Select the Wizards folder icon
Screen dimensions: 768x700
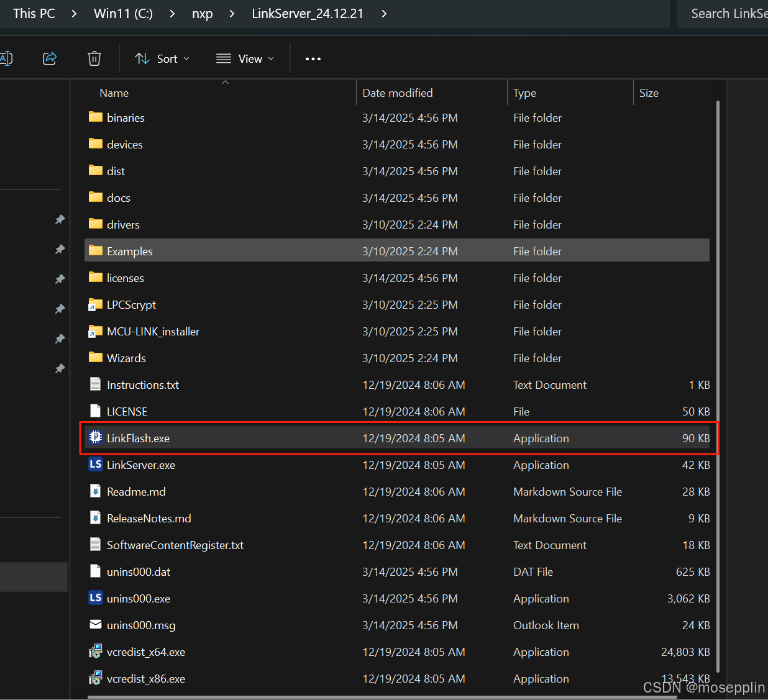pos(95,357)
